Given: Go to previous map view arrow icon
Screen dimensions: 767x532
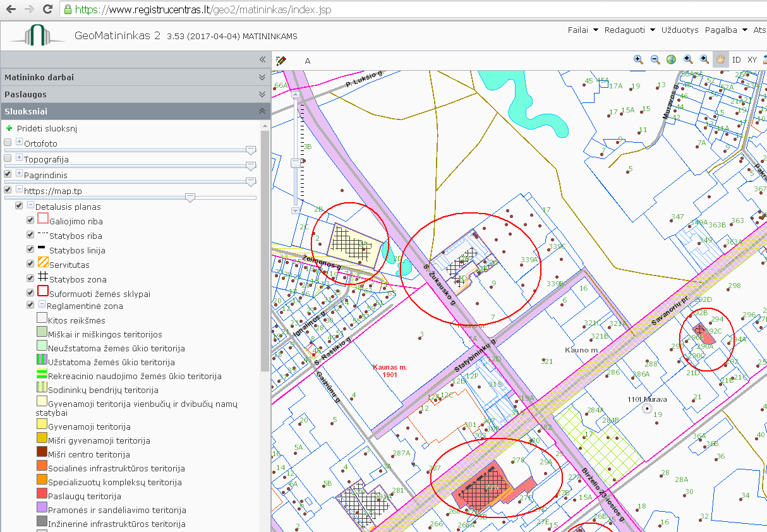Looking at the screenshot, I should click(687, 59).
